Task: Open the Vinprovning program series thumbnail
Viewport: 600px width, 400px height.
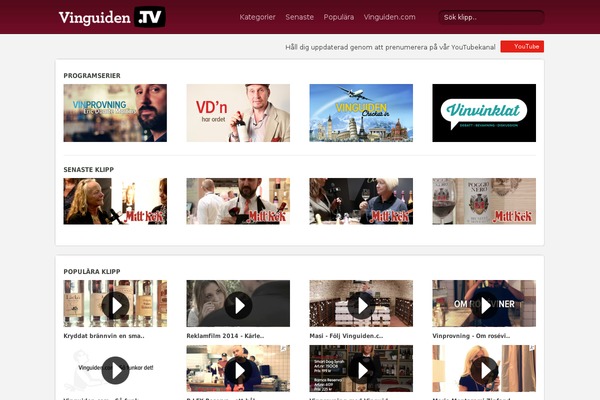Action: pos(115,113)
